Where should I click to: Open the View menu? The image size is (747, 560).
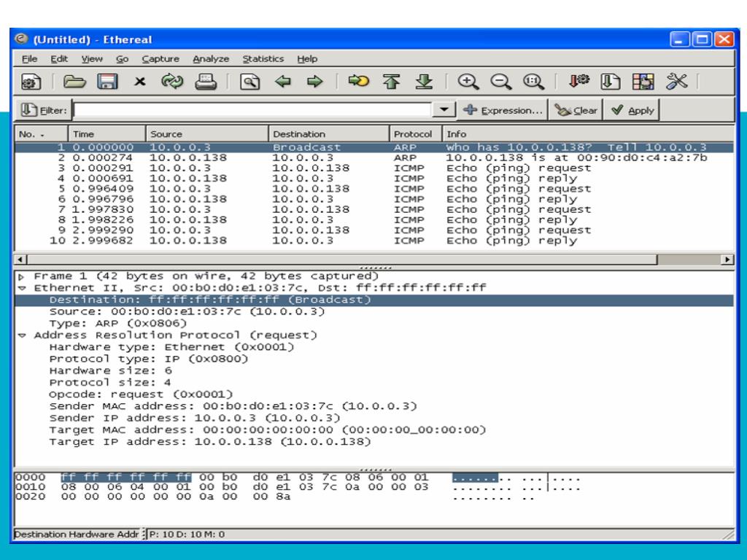92,58
